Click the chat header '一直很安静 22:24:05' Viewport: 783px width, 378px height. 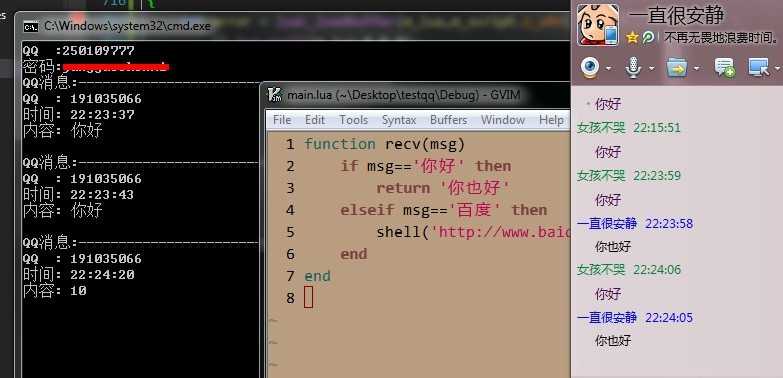[x=635, y=318]
